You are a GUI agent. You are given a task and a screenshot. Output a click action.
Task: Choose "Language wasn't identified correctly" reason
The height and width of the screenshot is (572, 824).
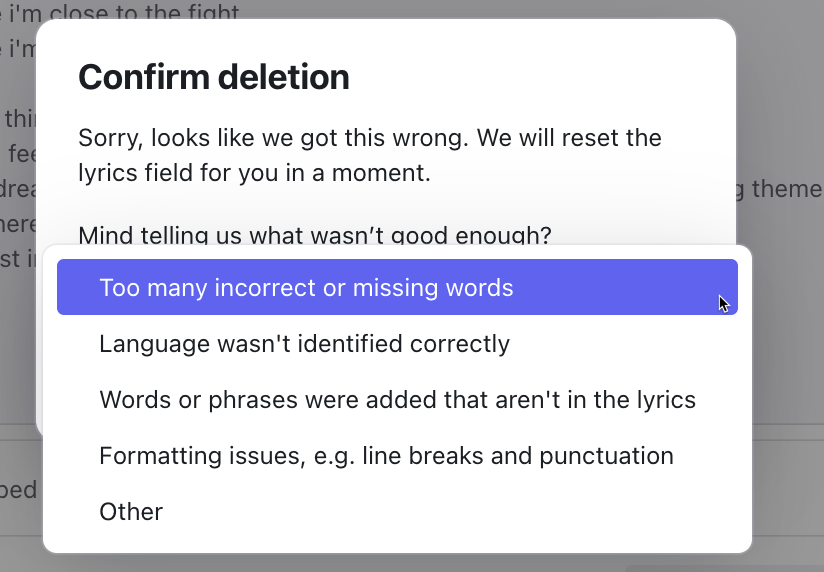[x=304, y=344]
